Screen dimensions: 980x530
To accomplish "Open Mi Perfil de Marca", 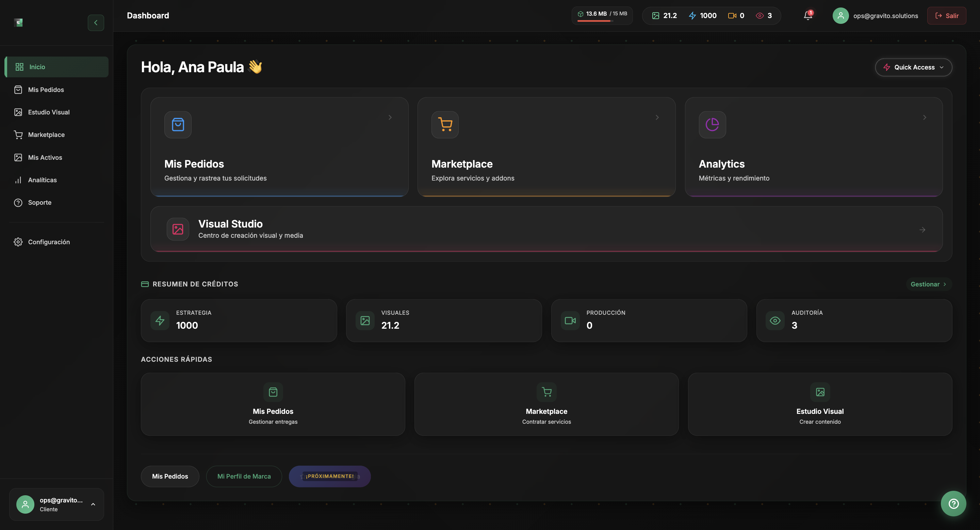I will (x=244, y=476).
